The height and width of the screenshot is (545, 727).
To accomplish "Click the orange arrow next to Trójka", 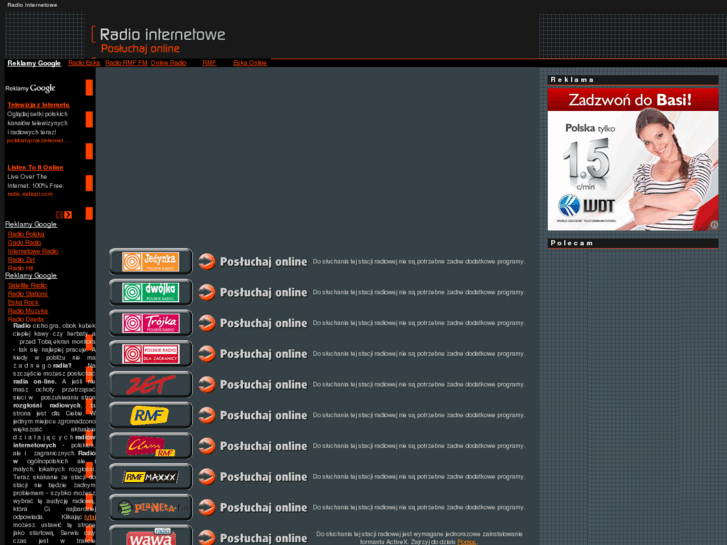I will coord(207,323).
